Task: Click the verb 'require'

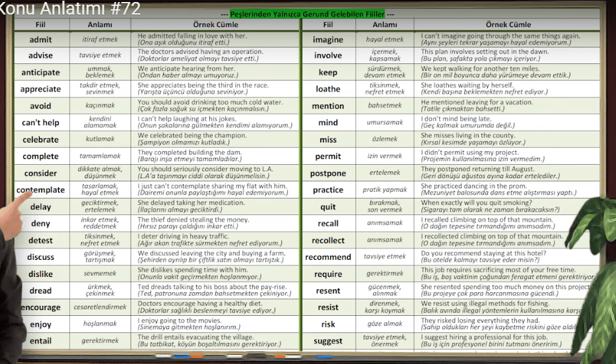Action: [328, 274]
